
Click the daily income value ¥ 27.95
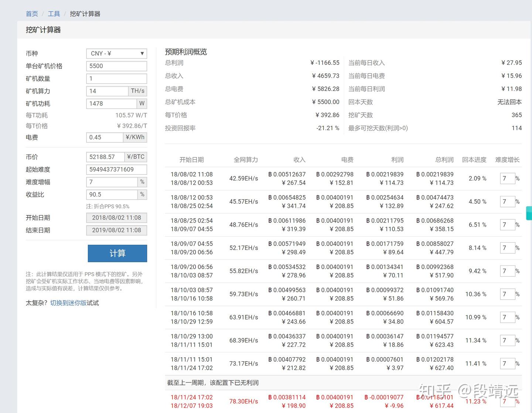click(x=512, y=63)
